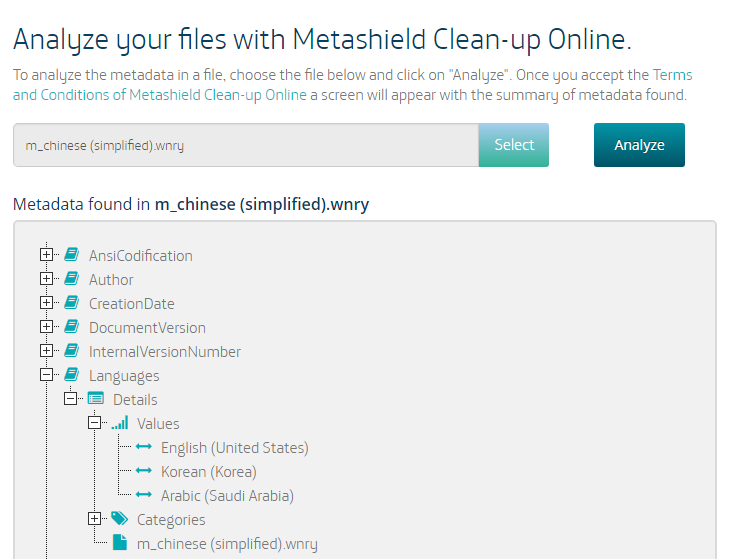This screenshot has height=559, width=736.
Task: Click the Select file button
Action: [514, 145]
